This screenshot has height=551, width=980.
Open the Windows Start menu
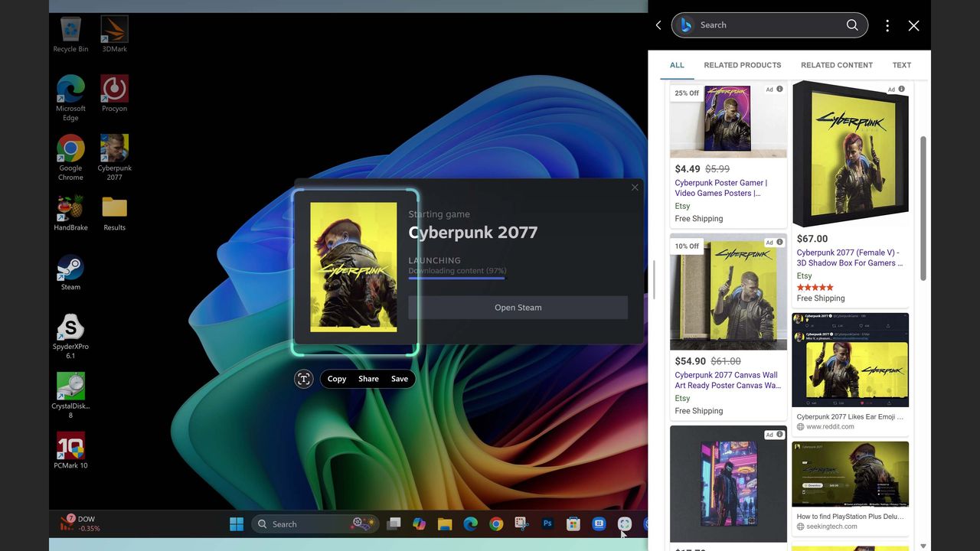click(x=237, y=524)
